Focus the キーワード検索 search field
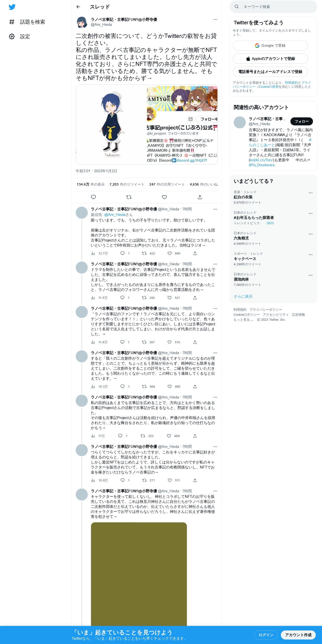This screenshot has width=322, height=644. coord(273,7)
